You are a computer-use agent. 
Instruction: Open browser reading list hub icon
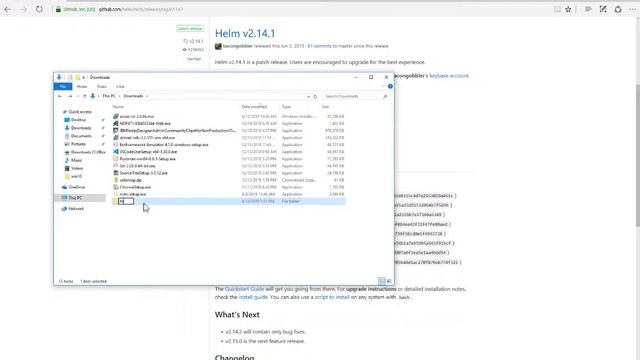pos(588,9)
